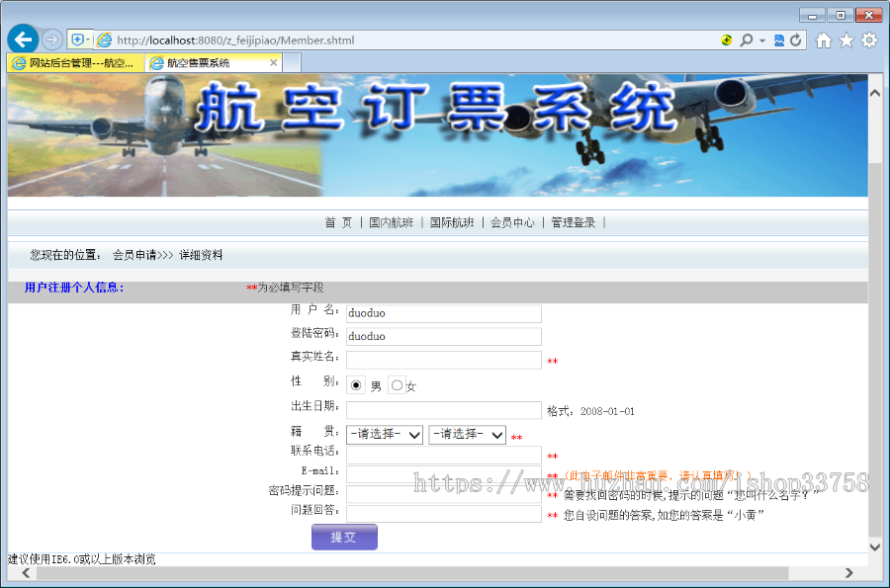The height and width of the screenshot is (588, 890).
Task: Click the forward navigation arrow
Action: (x=50, y=39)
